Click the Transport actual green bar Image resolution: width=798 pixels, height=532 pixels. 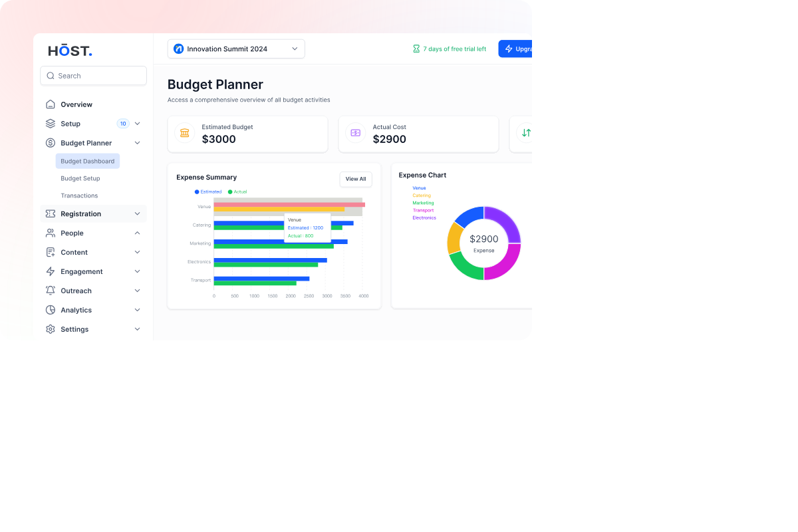point(255,283)
